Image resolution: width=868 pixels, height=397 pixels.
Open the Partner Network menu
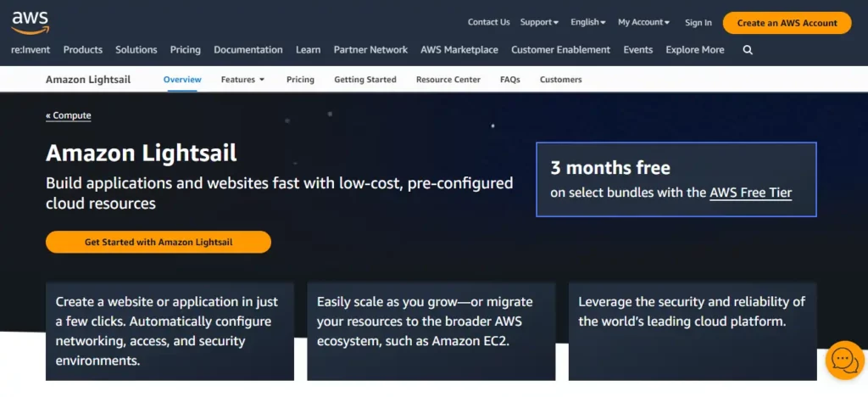pos(370,50)
